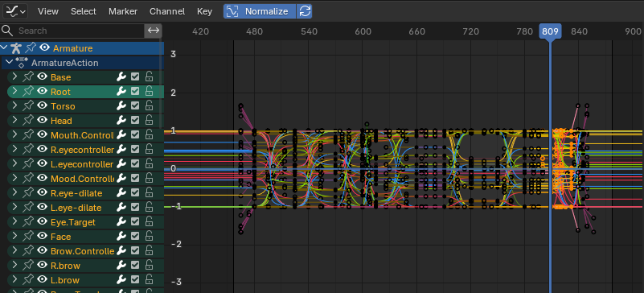
Task: Select the Mood.Controller channel name
Action: (x=82, y=179)
